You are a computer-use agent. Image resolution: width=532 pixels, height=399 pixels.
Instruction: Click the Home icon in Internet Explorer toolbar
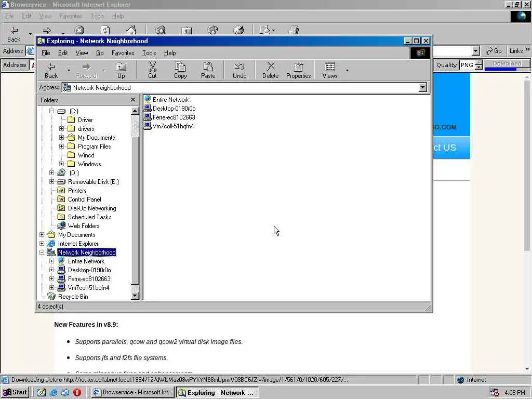click(131, 31)
